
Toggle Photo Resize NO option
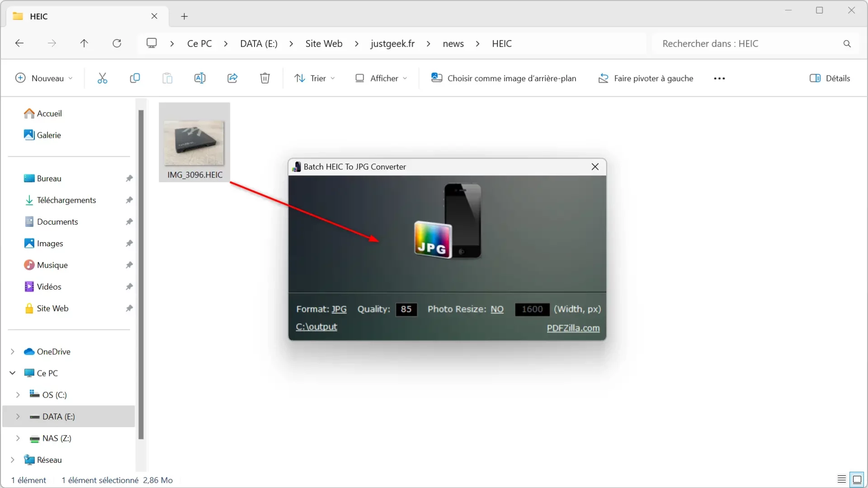(x=497, y=309)
